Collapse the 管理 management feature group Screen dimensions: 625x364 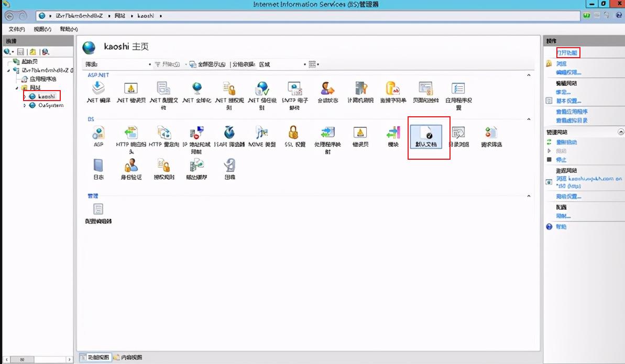(529, 196)
